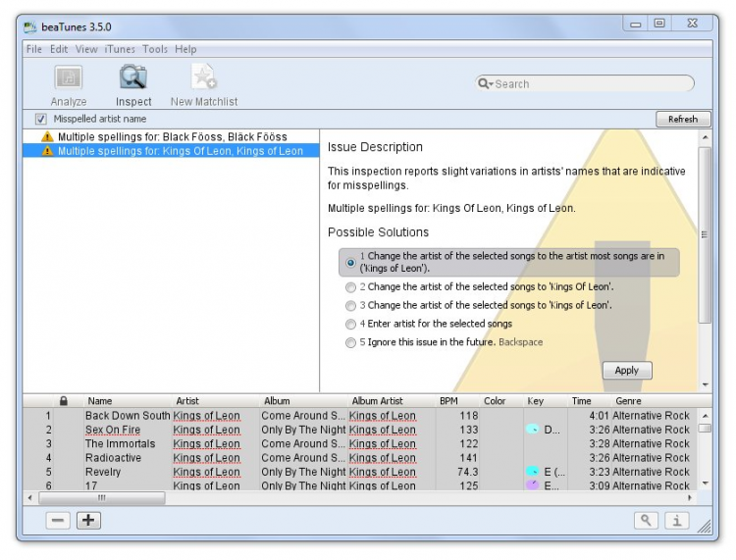Click the beaTunes title bar app icon
Viewport: 736px width, 560px height.
(30, 27)
